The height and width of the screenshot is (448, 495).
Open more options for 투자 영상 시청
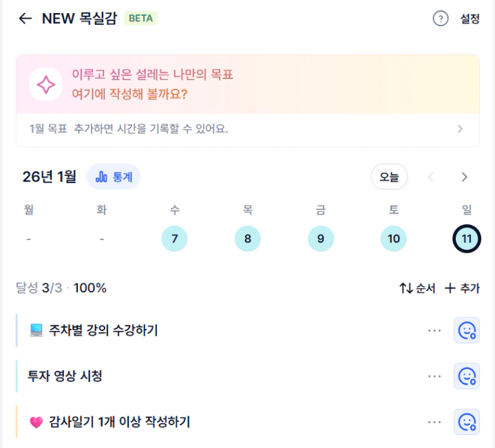434,376
